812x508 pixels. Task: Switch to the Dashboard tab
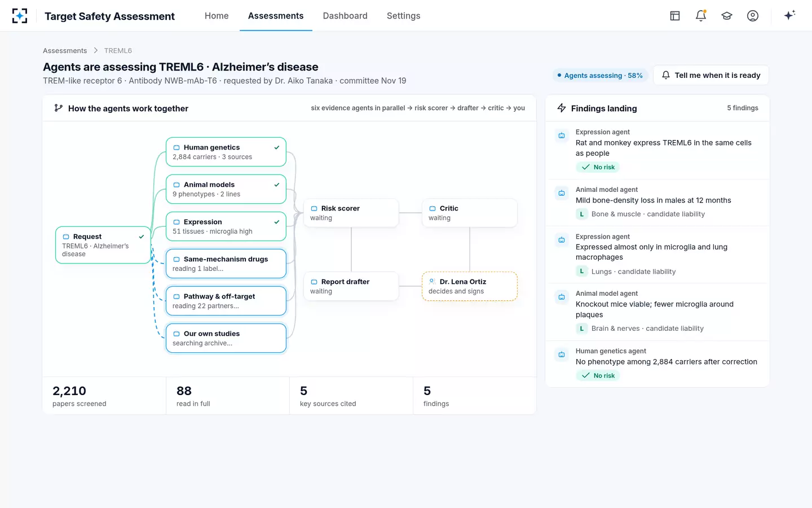click(x=345, y=16)
